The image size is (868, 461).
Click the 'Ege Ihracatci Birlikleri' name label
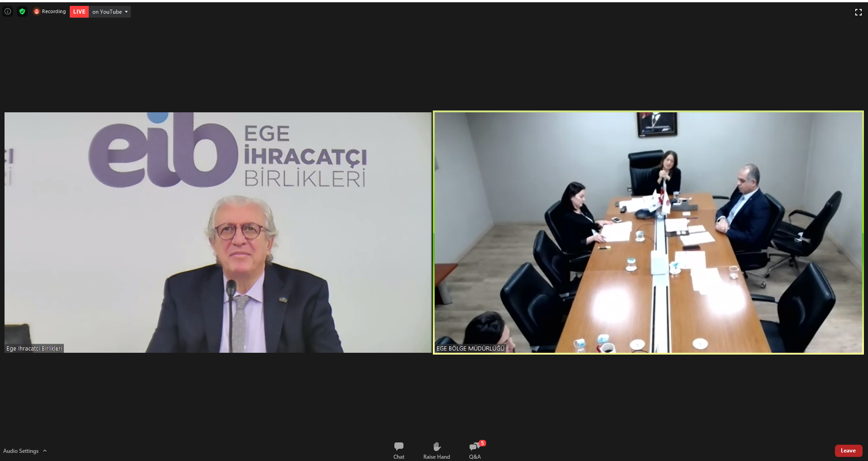click(x=34, y=348)
